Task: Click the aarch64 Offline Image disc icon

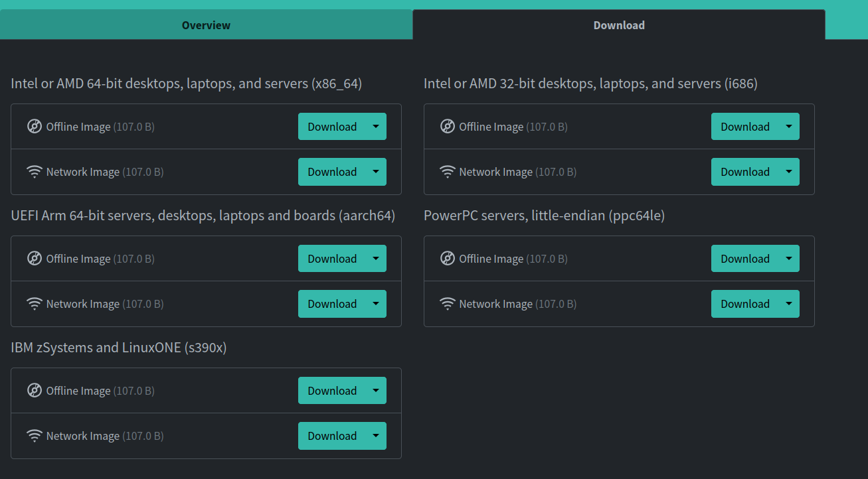Action: pyautogui.click(x=35, y=258)
